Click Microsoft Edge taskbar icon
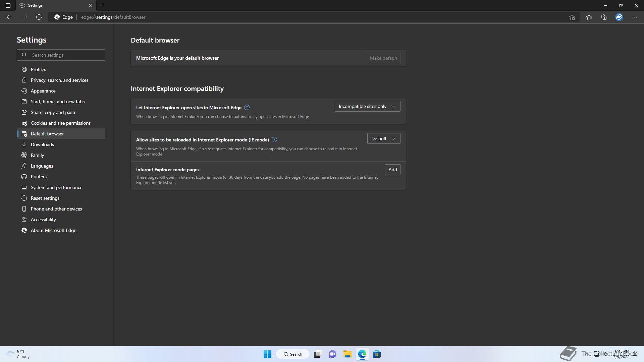644x362 pixels. click(362, 354)
